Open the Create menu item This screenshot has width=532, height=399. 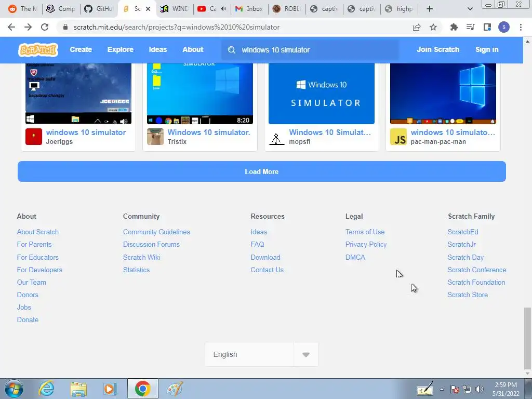pos(81,49)
